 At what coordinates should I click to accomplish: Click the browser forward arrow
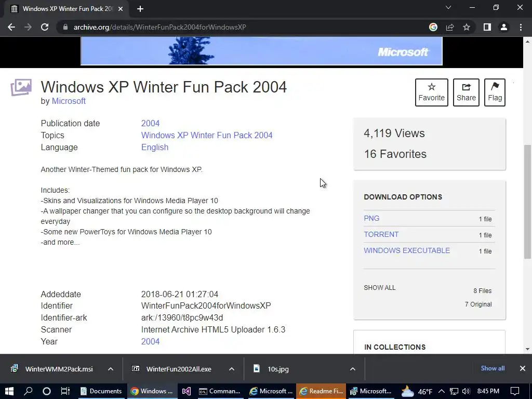[28, 27]
